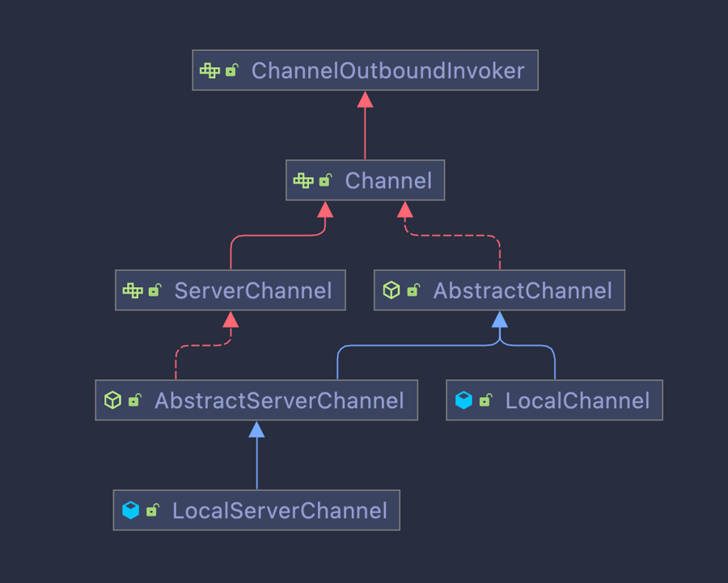The width and height of the screenshot is (728, 583).
Task: Click the ServerChannel interface icon
Action: pyautogui.click(x=133, y=290)
